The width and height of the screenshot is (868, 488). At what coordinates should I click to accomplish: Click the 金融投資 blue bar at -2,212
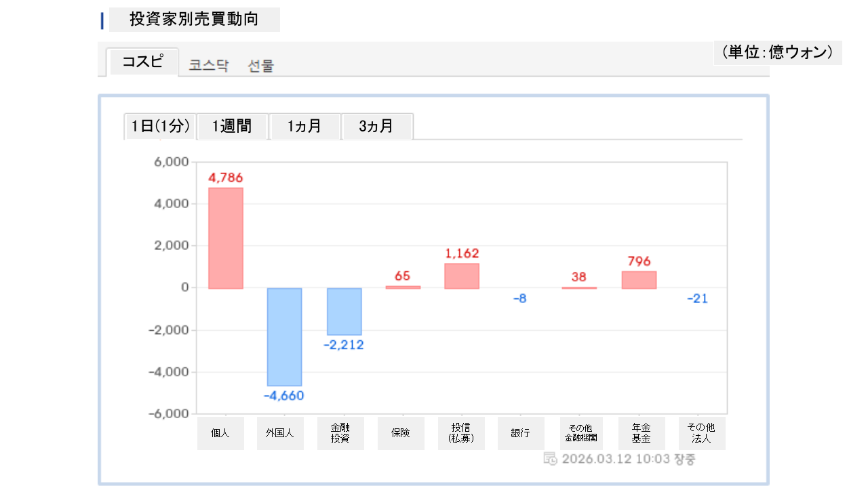344,311
